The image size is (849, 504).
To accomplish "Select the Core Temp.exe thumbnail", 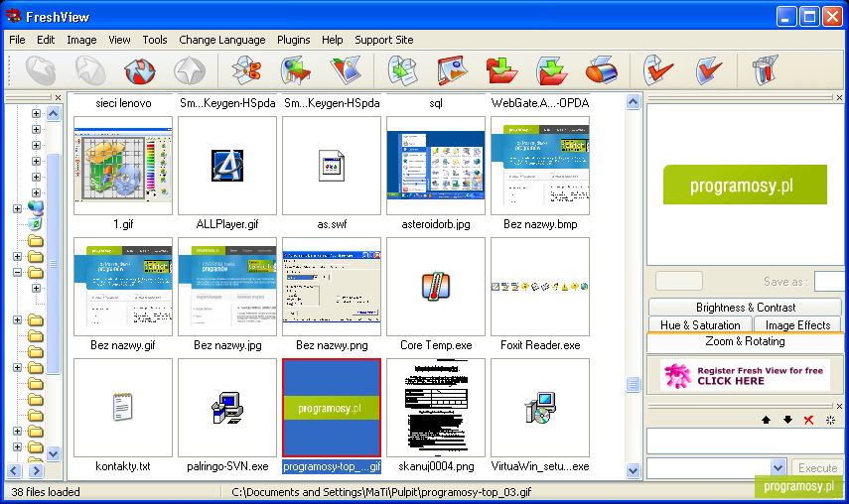I will tap(436, 287).
